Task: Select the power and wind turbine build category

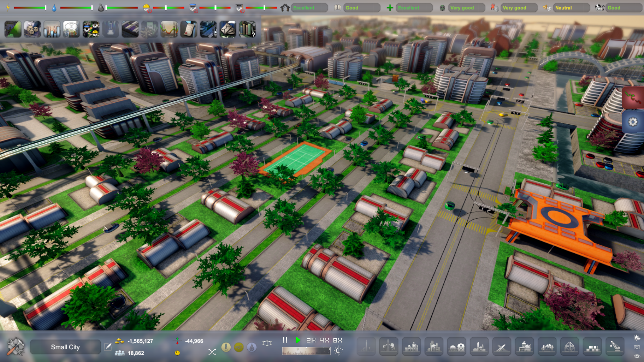Action: point(389,346)
